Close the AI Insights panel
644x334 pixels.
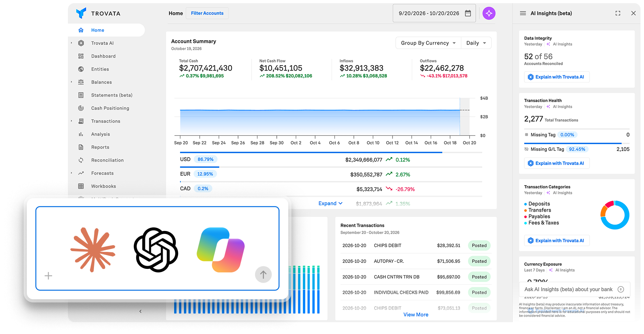pyautogui.click(x=633, y=13)
